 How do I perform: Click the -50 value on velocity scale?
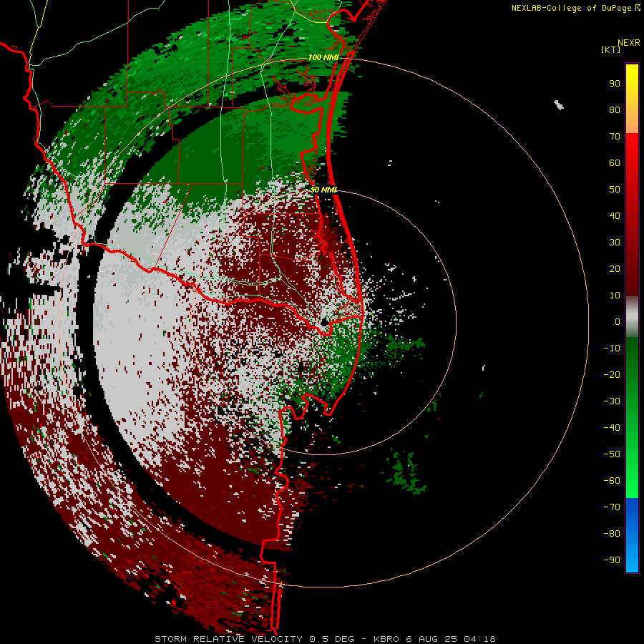[612, 454]
